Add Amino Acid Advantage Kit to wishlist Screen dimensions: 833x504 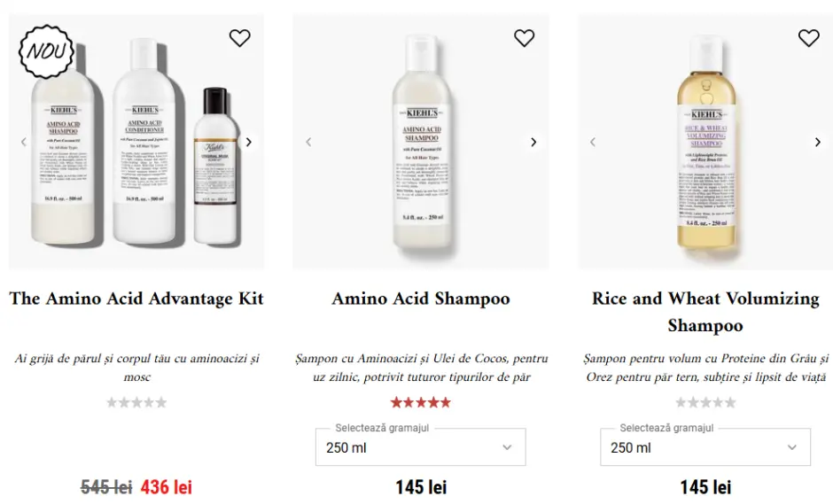tap(239, 38)
